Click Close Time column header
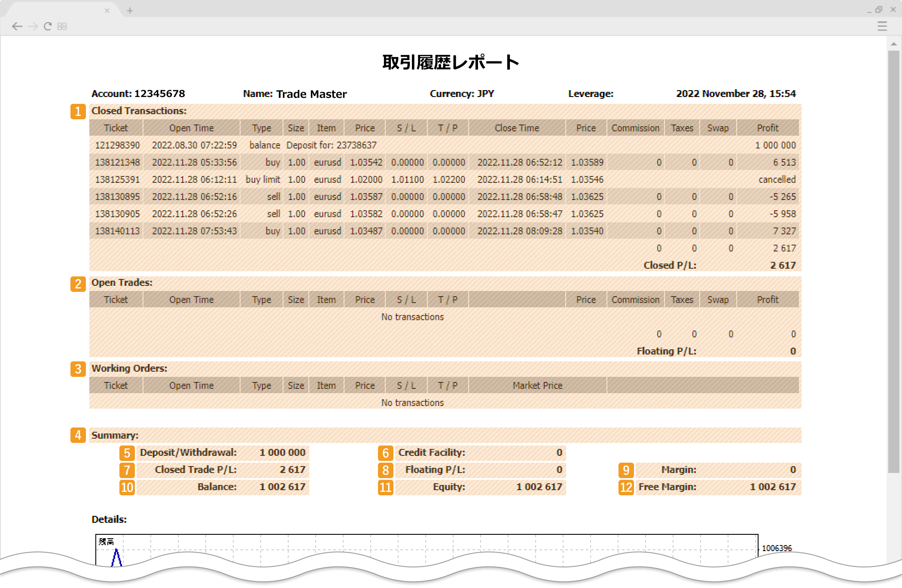Screen dimensions: 902x588 pos(517,128)
